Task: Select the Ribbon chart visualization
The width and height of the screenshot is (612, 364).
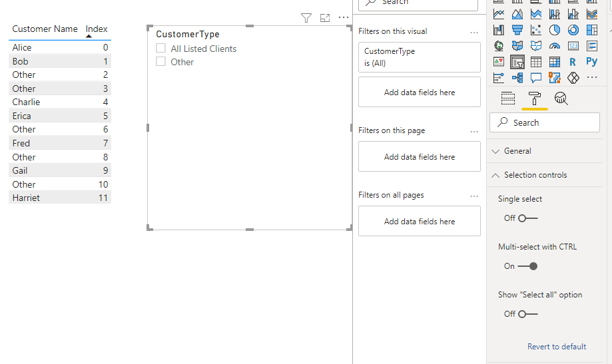Action: 592,14
